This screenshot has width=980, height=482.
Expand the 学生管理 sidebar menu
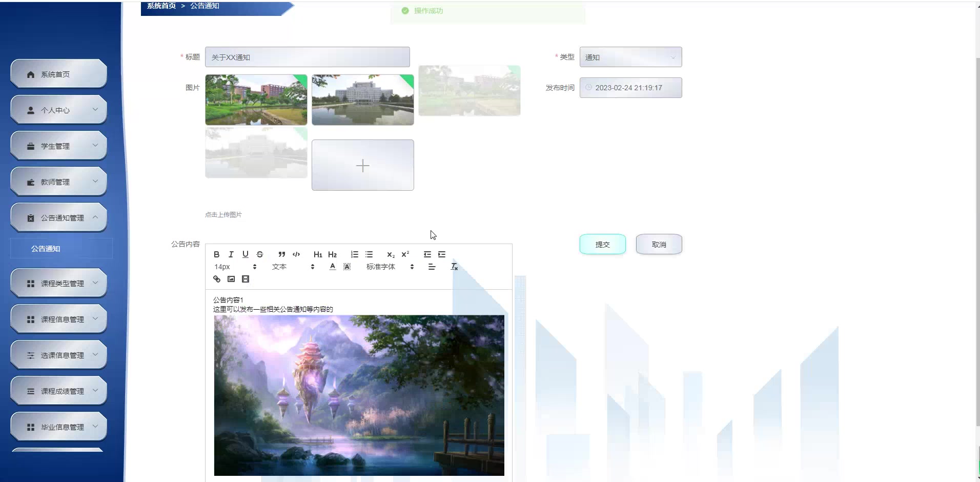click(58, 146)
